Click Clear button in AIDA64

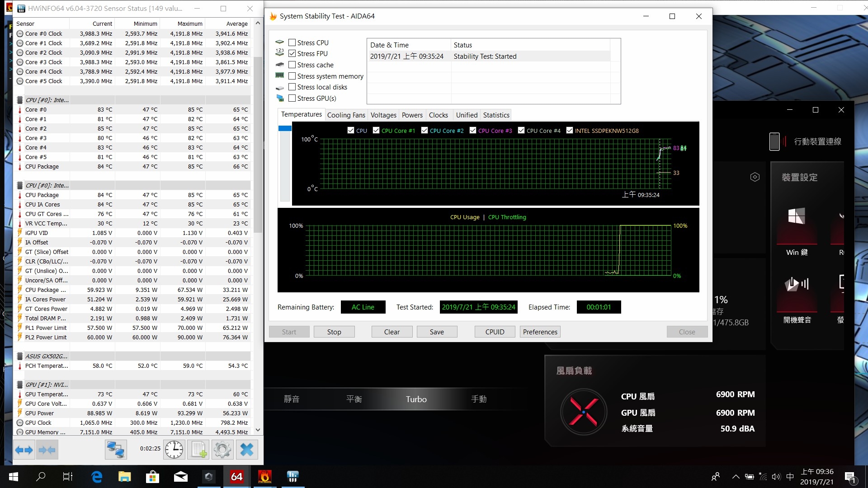tap(392, 332)
